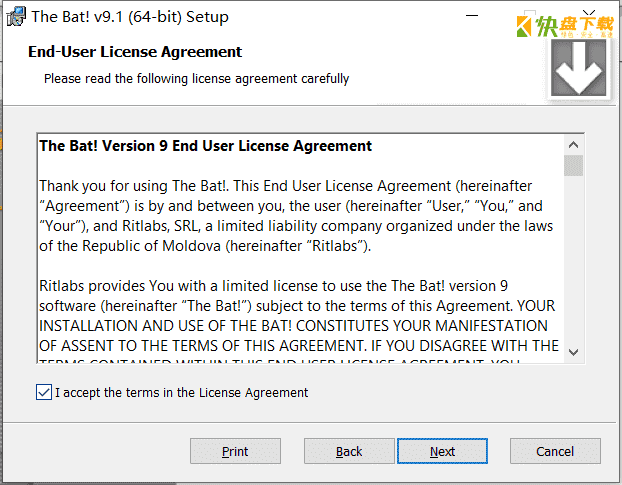Cancel the installation
The image size is (622, 485).
pyautogui.click(x=555, y=451)
